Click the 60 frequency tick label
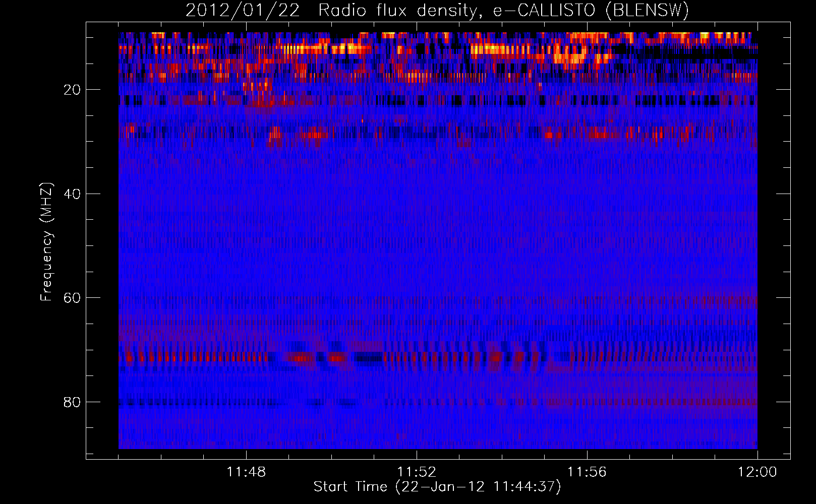816x504 pixels. pyautogui.click(x=72, y=298)
